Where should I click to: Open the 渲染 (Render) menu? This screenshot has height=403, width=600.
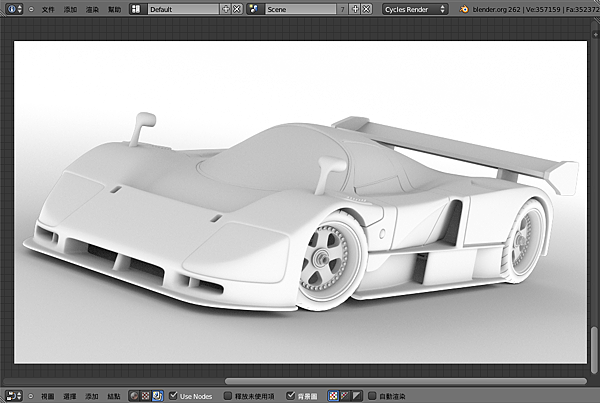92,9
